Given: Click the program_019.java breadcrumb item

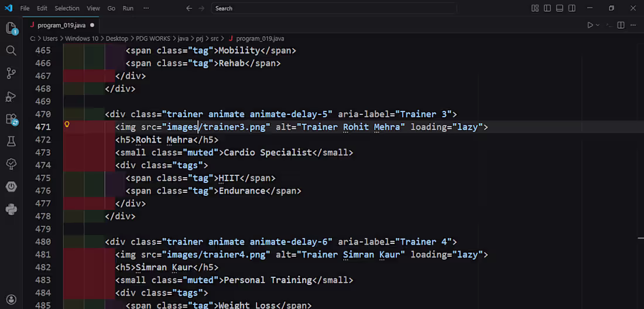Looking at the screenshot, I should tap(260, 38).
